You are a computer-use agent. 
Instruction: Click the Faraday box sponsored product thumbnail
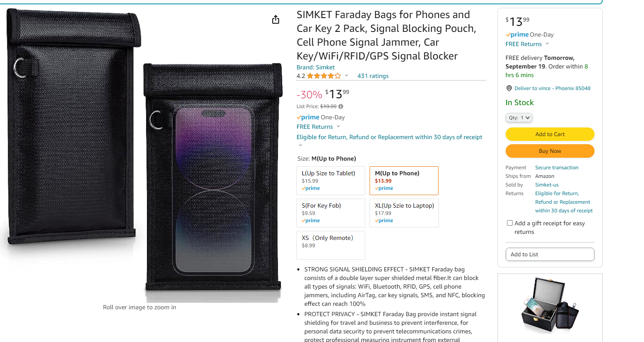pos(550,306)
